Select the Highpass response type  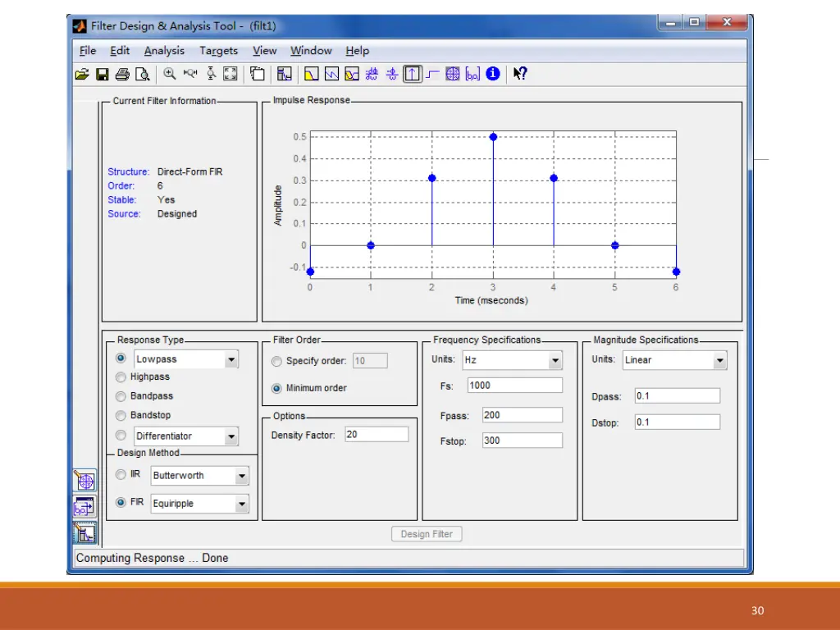pyautogui.click(x=121, y=377)
